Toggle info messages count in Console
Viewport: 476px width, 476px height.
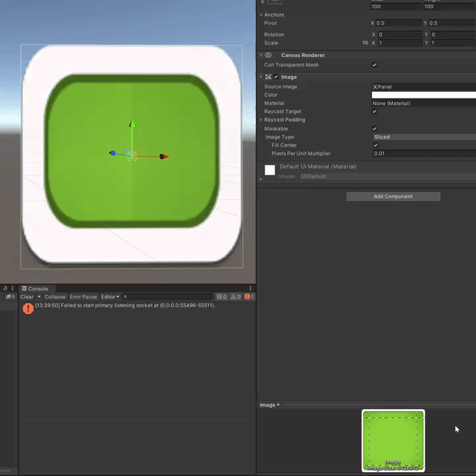(x=222, y=297)
